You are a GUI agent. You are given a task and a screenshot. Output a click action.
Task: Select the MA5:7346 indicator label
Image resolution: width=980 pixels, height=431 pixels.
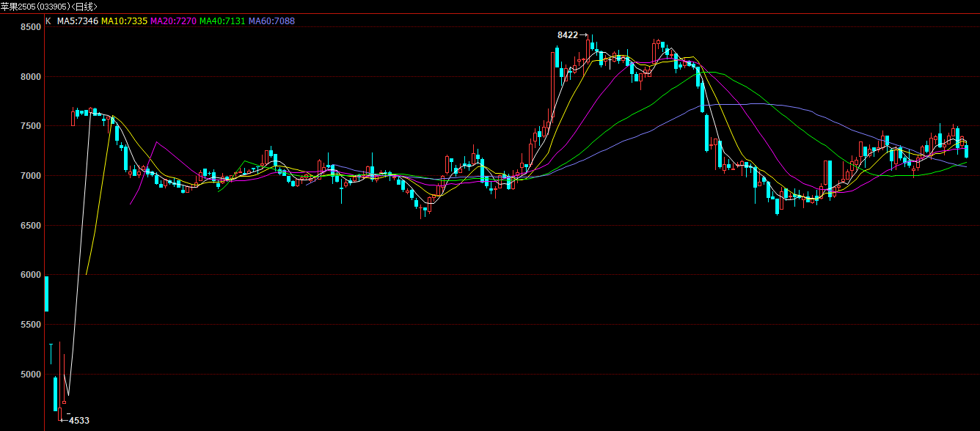pyautogui.click(x=77, y=21)
